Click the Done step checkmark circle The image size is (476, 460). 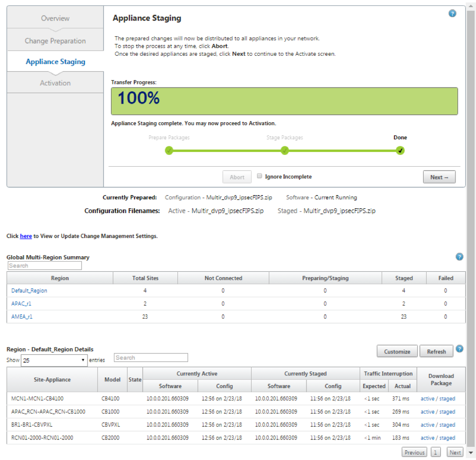(x=400, y=151)
